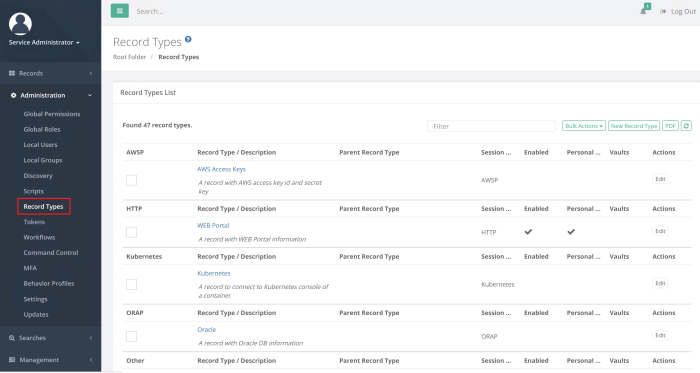Open the Bulk Actions dropdown
This screenshot has height=373, width=700.
coord(583,126)
